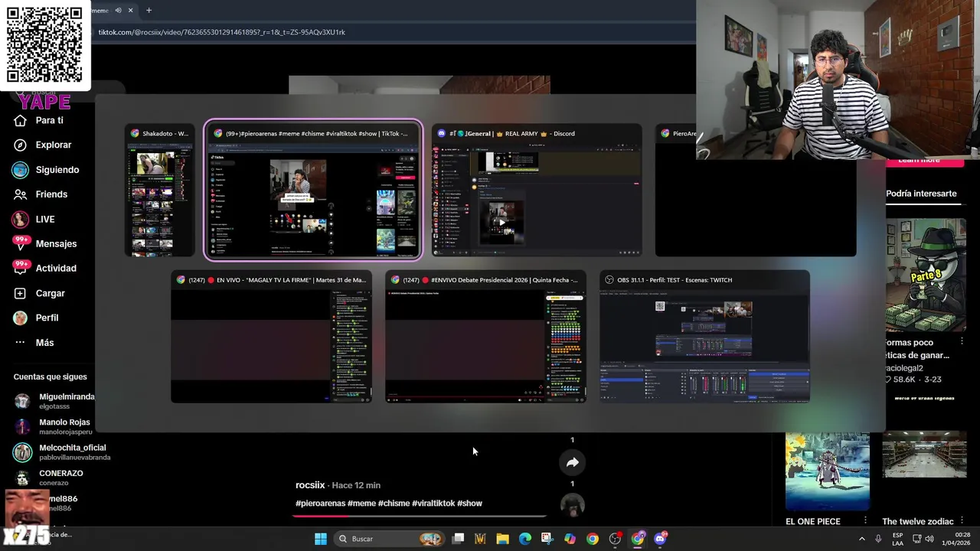The width and height of the screenshot is (980, 551).
Task: Click the #chisme hashtag
Action: point(394,504)
